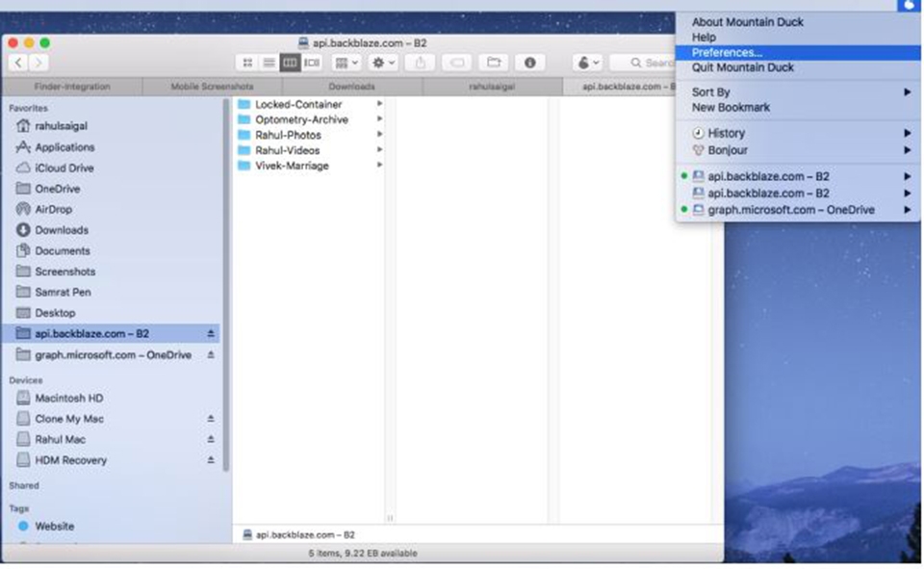Image resolution: width=924 pixels, height=569 pixels.
Task: Select Help in Mountain Duck menu
Action: [704, 38]
